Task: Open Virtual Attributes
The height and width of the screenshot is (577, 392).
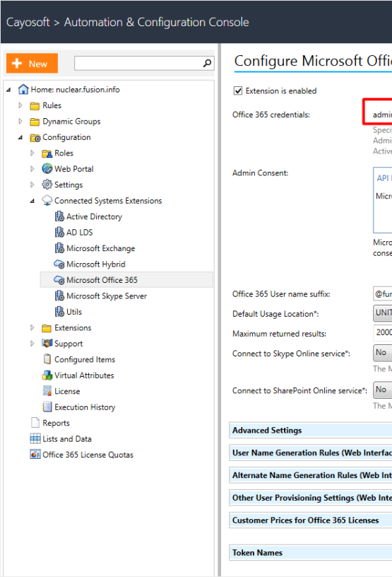Action: pyautogui.click(x=84, y=375)
